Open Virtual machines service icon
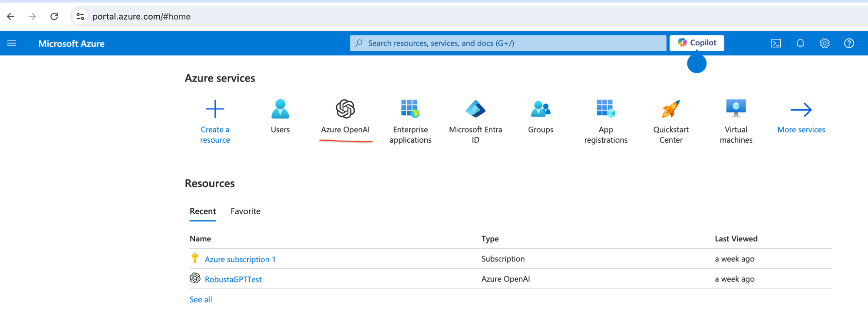Image resolution: width=868 pixels, height=315 pixels. point(736,109)
